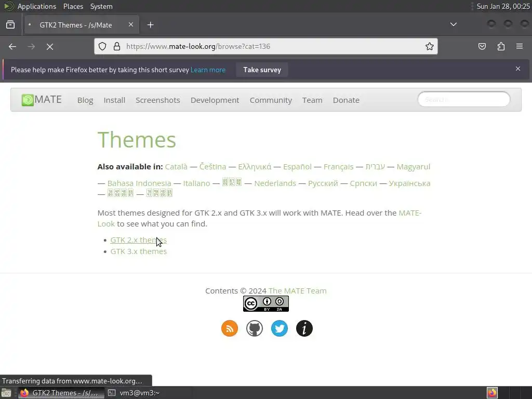Click the forward navigation arrow
This screenshot has width=532, height=399.
click(31, 46)
